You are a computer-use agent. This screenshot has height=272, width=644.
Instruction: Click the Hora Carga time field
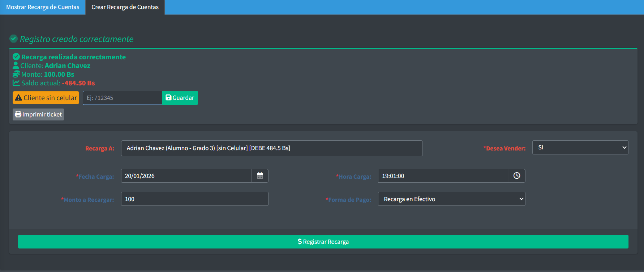pyautogui.click(x=443, y=176)
